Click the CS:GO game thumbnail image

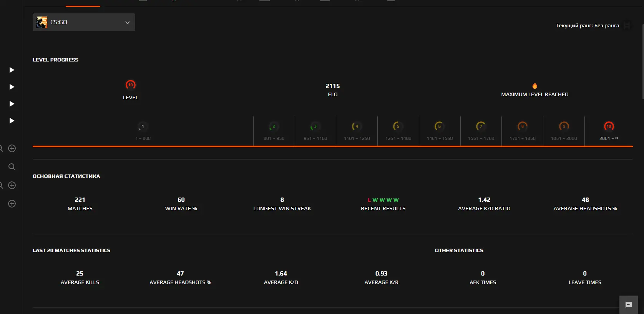click(41, 22)
